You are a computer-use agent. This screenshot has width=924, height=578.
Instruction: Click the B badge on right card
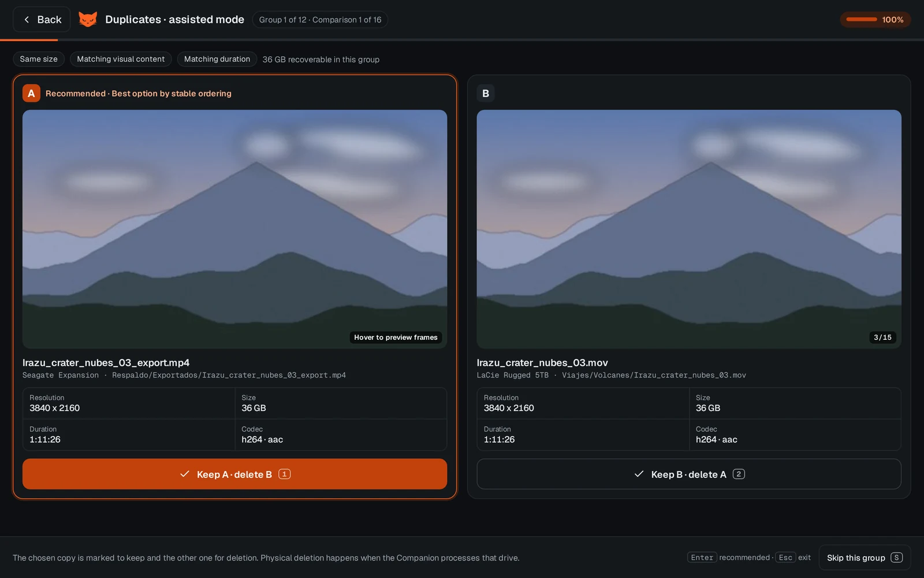[x=486, y=93]
